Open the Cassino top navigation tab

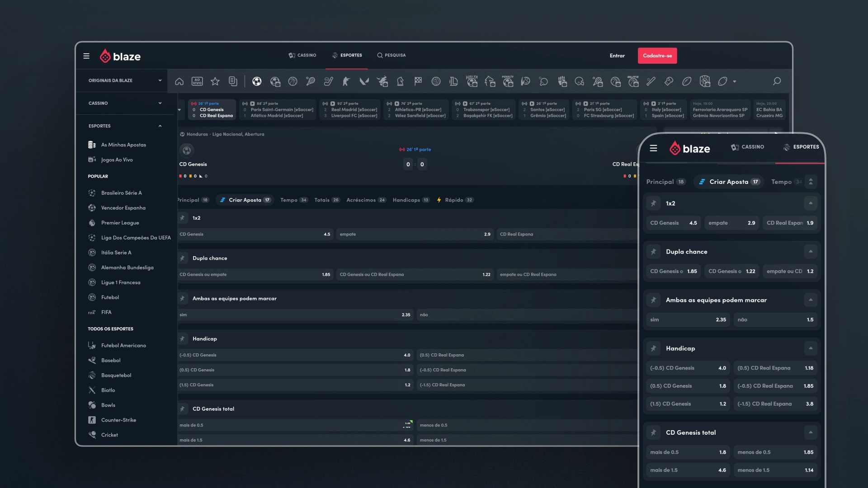tap(302, 55)
